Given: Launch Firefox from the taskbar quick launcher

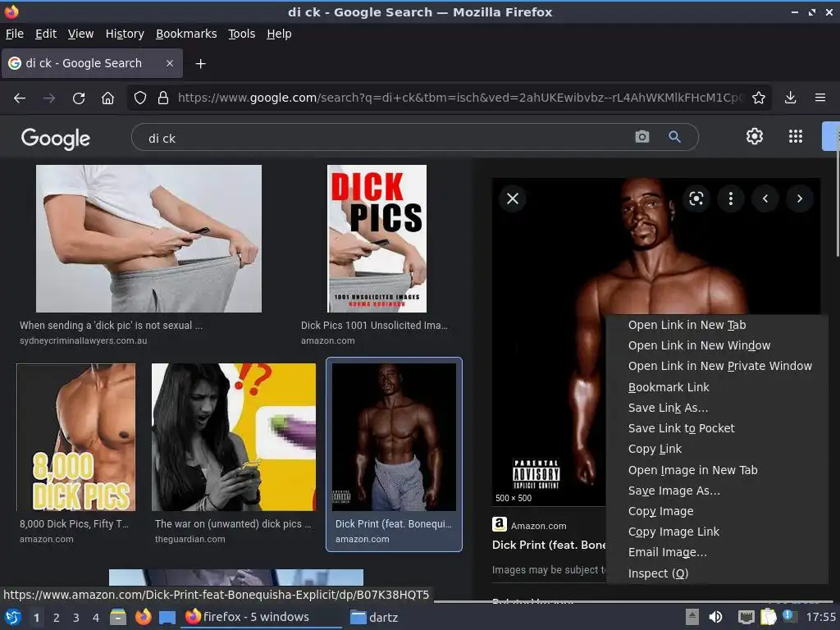Looking at the screenshot, I should point(143,617).
